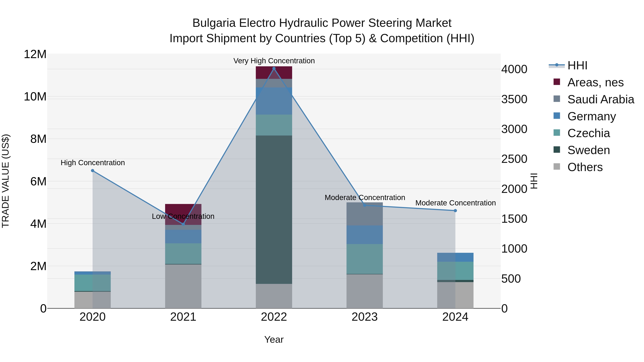Toggle the HHI line legend entry
The width and height of the screenshot is (644, 362).
(568, 65)
